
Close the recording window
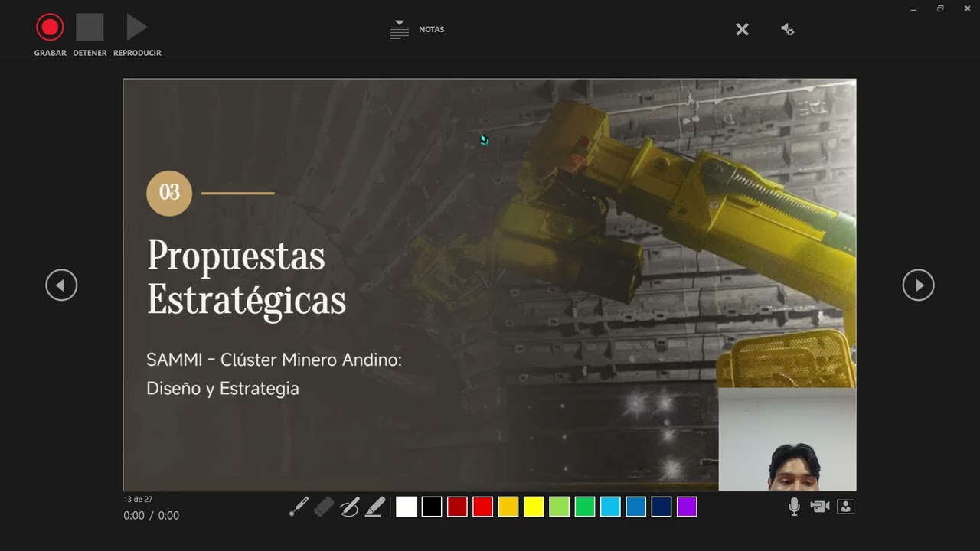(967, 8)
